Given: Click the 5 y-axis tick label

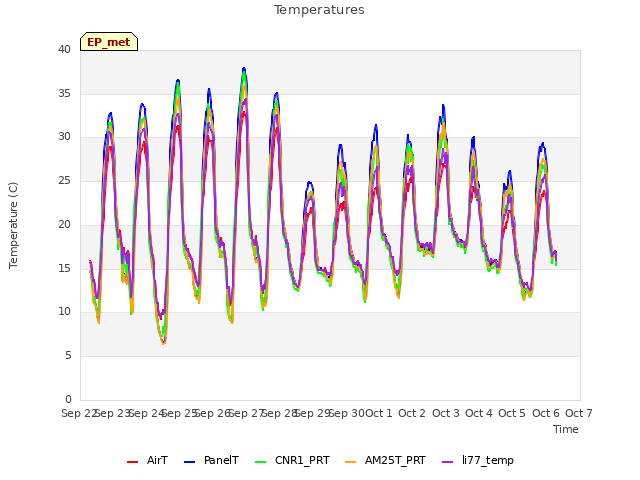Looking at the screenshot, I should click(x=68, y=356).
